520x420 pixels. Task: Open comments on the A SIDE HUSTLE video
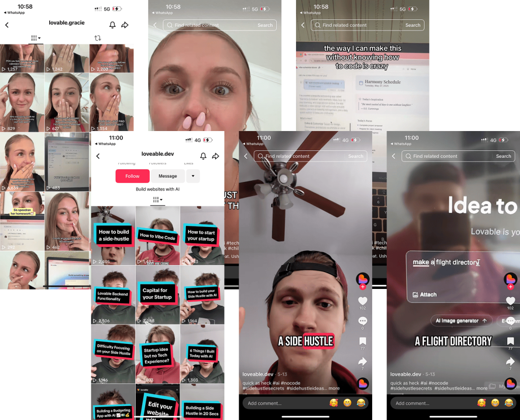point(363,321)
